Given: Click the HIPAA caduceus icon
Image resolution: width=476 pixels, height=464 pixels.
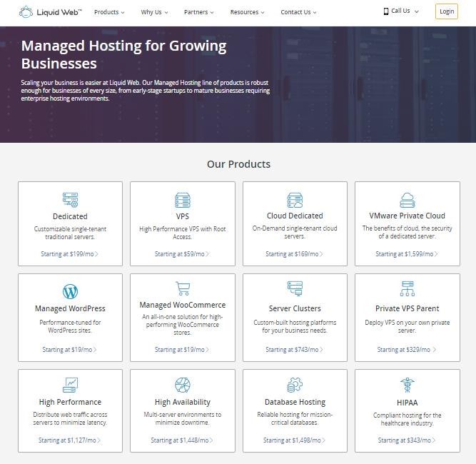Looking at the screenshot, I should click(x=407, y=385).
